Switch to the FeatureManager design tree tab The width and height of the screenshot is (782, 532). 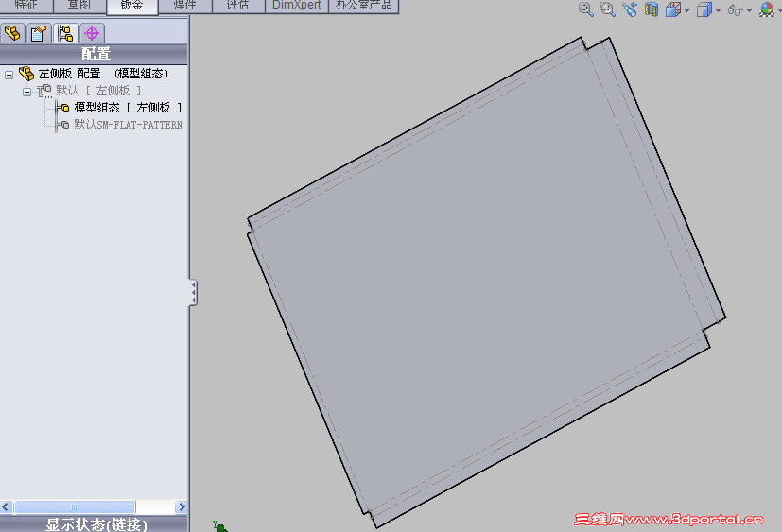click(12, 33)
